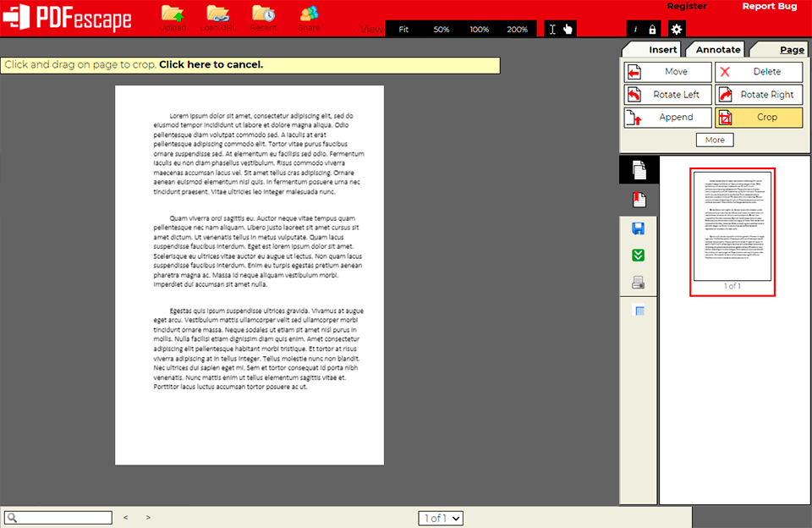
Task: Toggle the Crop tool button
Action: tap(760, 118)
